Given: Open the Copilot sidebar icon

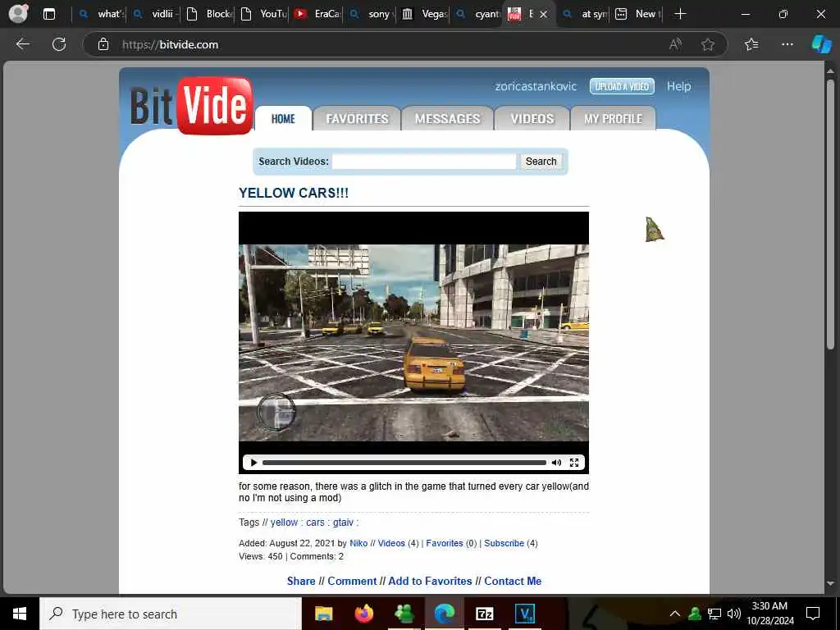Looking at the screenshot, I should tap(821, 44).
